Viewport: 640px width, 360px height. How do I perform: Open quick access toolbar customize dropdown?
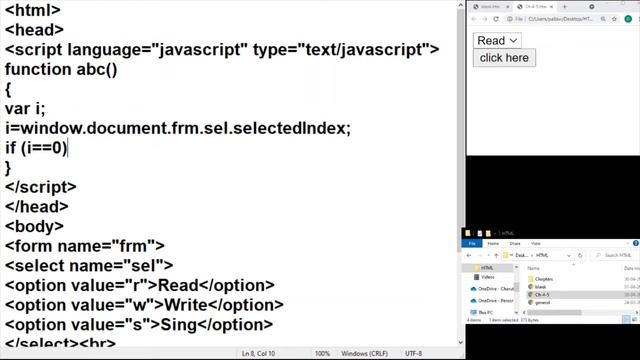(495, 233)
